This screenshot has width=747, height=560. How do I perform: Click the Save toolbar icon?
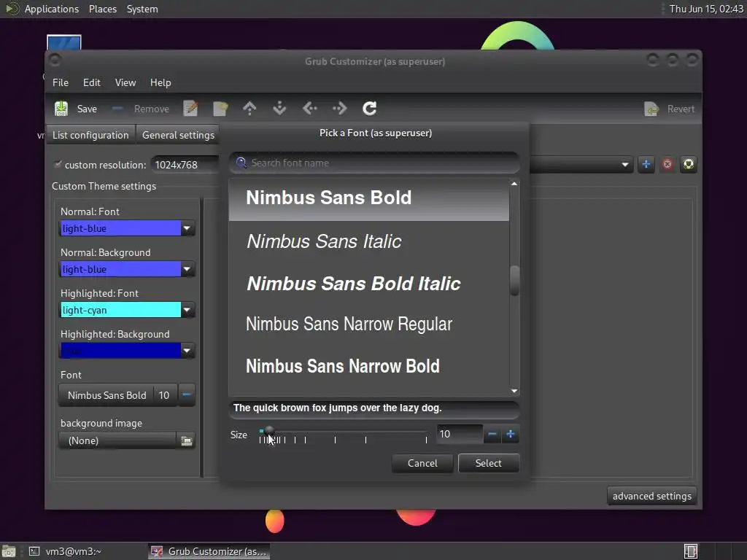coord(61,109)
